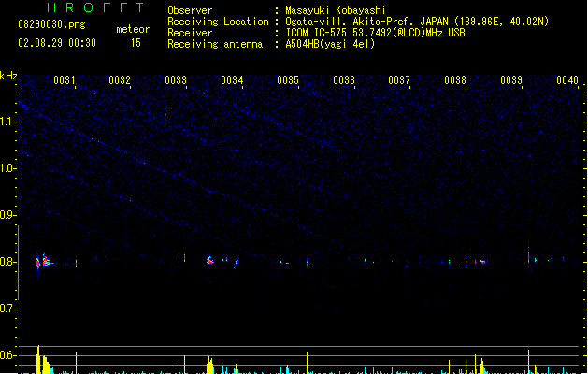Click the meteor label
This screenshot has width=588, height=374.
[133, 29]
